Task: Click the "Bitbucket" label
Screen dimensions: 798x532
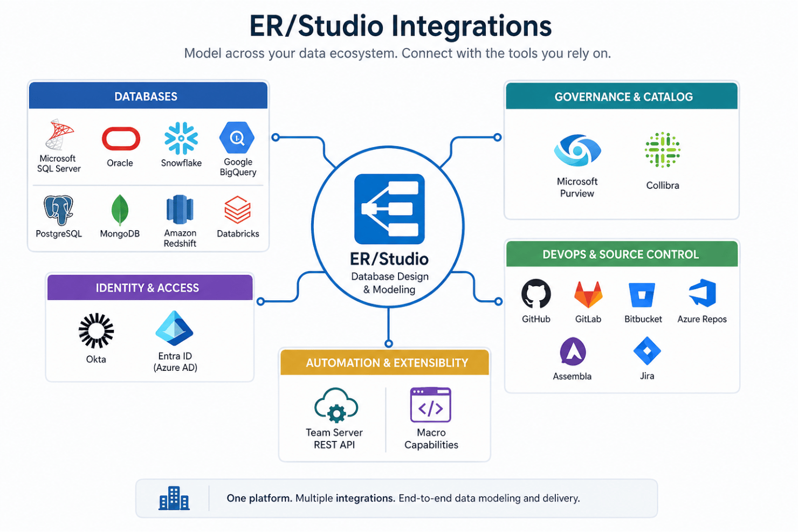Action: [643, 319]
